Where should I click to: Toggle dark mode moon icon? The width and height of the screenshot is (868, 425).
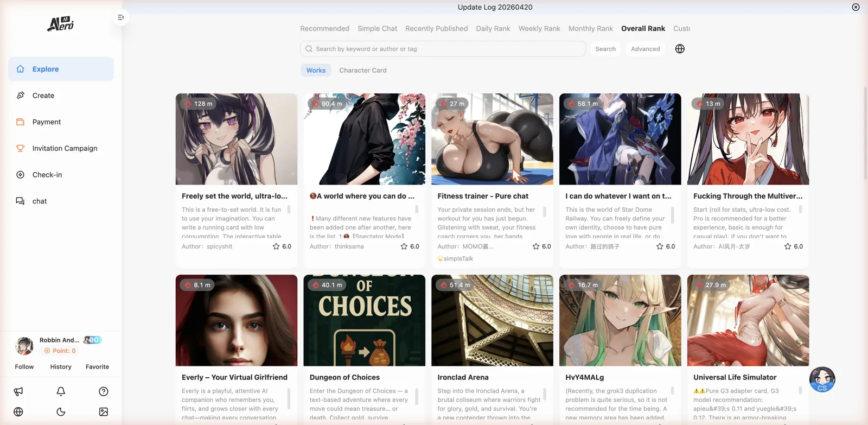pos(61,412)
